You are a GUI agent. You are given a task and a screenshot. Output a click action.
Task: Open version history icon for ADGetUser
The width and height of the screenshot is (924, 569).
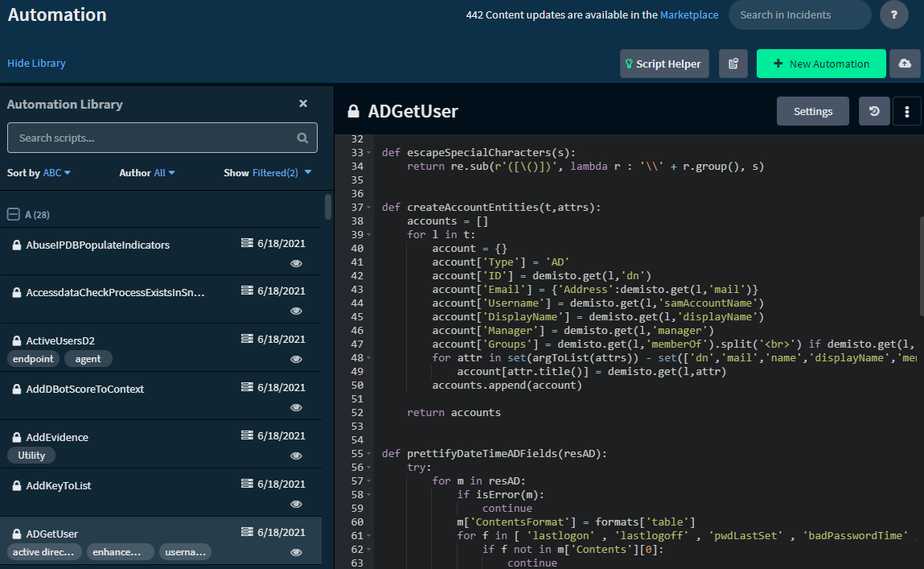click(x=874, y=111)
